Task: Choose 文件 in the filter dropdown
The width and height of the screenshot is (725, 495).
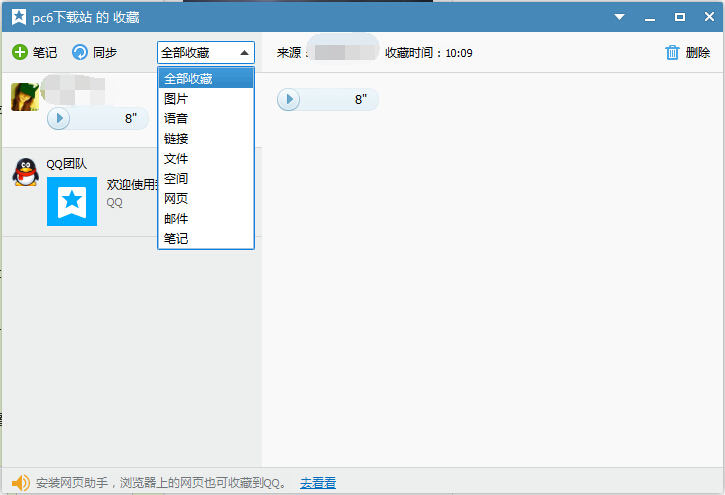Action: tap(176, 159)
